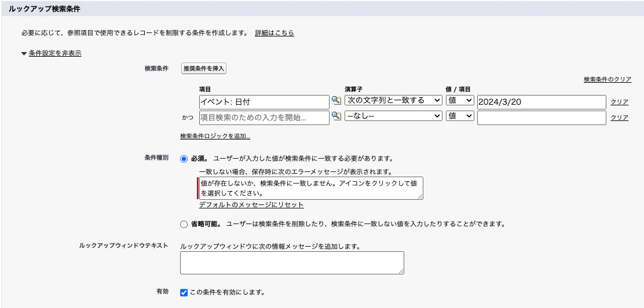Image resolution: width=644 pixels, height=308 pixels.
Task: Open field lookup icon for イベント: 日付 row
Action: point(336,100)
